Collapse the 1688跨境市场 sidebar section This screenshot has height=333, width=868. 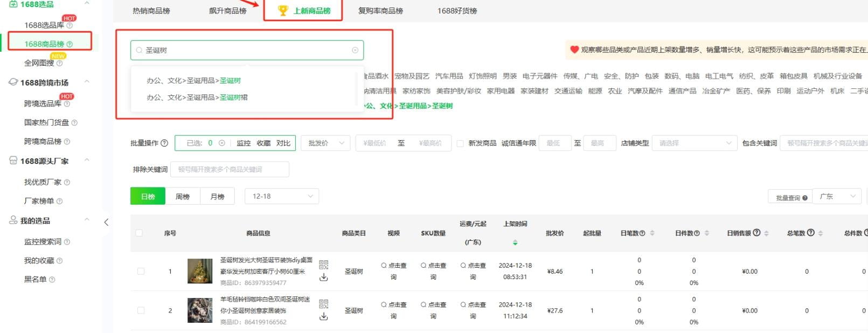click(x=87, y=82)
